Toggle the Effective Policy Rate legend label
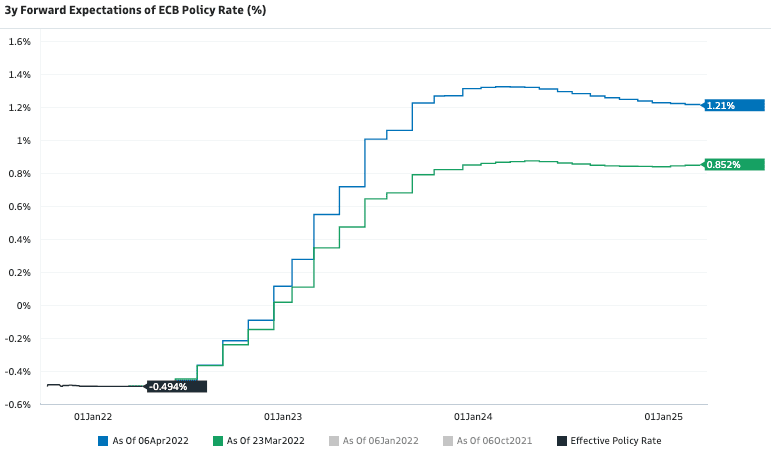The width and height of the screenshot is (771, 461). [615, 440]
